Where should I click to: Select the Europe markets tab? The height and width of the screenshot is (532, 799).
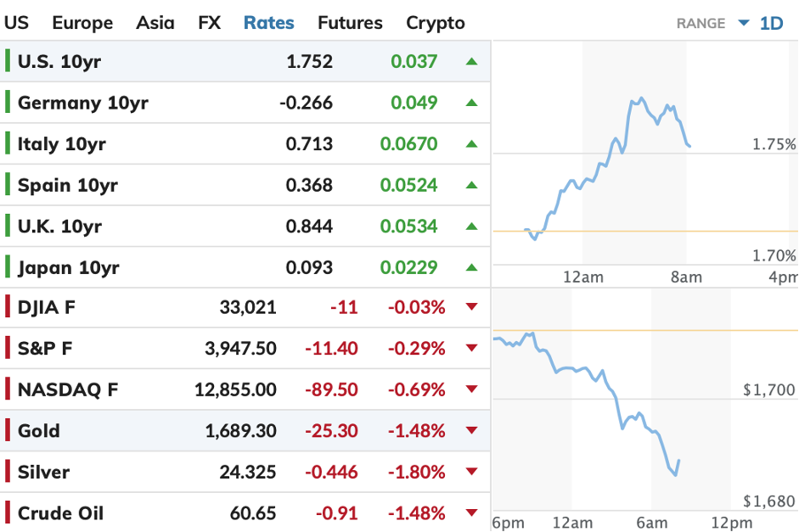tap(82, 23)
